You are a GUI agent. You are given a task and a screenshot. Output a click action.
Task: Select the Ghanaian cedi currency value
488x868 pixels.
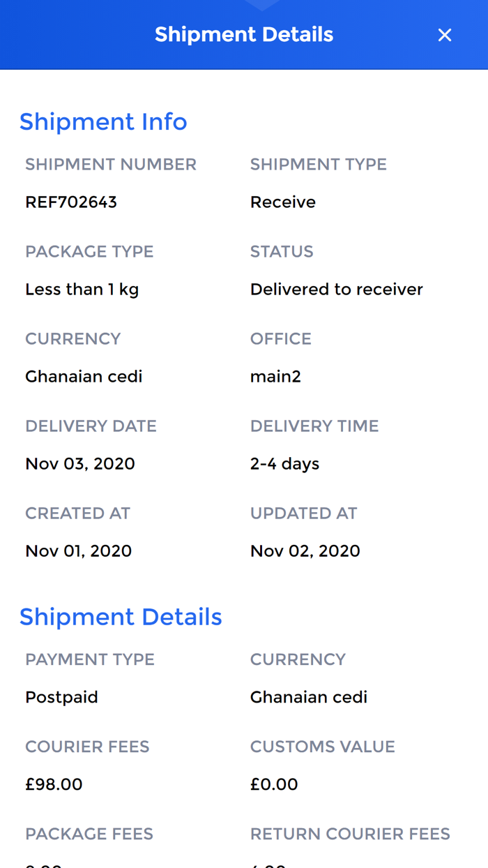click(83, 376)
